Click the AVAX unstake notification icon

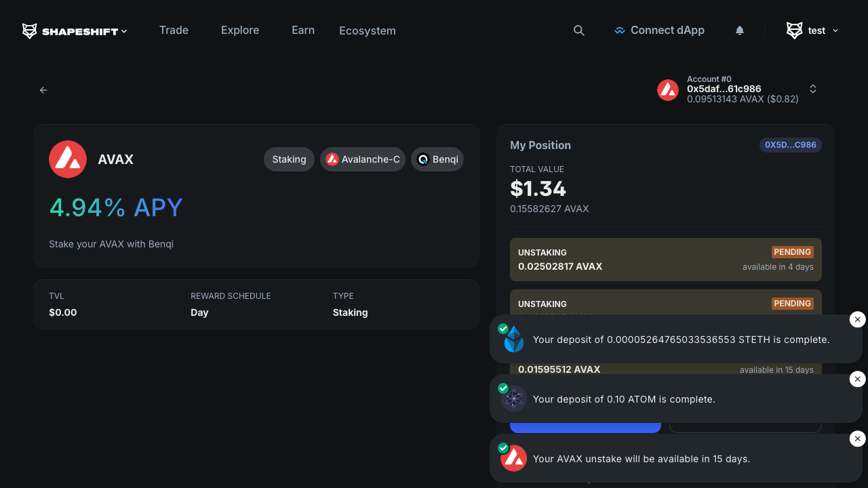coord(513,459)
